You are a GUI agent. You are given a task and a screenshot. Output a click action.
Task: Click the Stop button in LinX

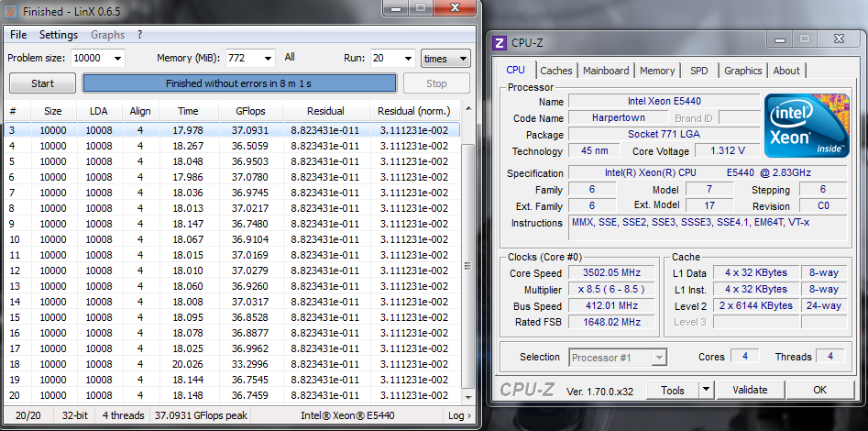pyautogui.click(x=436, y=83)
